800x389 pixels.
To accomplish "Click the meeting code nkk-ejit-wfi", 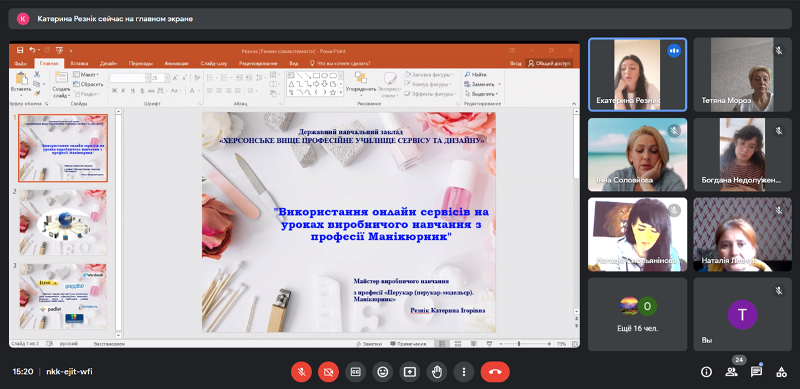I will pyautogui.click(x=69, y=372).
